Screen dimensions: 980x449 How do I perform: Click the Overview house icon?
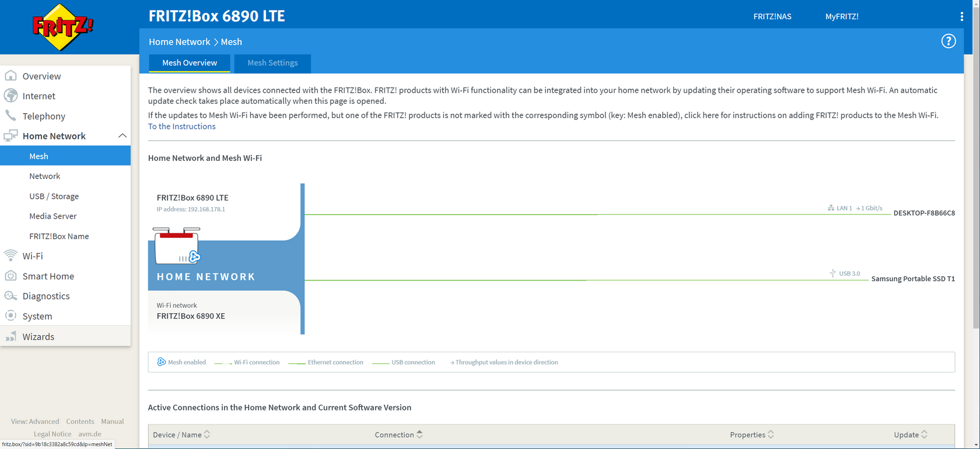10,76
